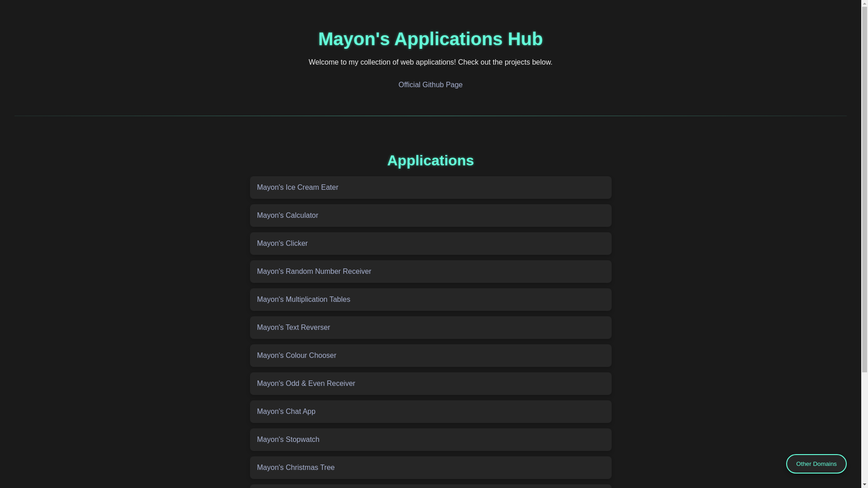Screen dimensions: 868x488
Task: Launch Mayon's Calculator
Action: click(x=430, y=216)
